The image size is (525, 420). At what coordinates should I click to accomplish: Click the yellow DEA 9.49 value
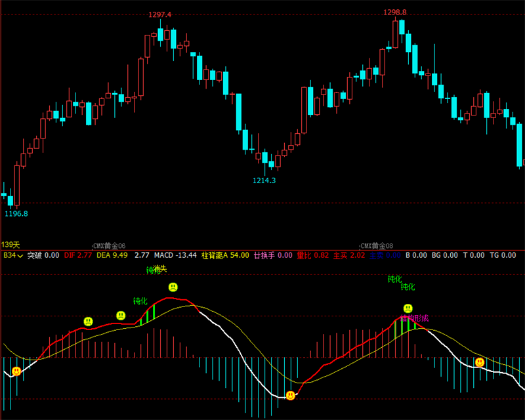[112, 255]
